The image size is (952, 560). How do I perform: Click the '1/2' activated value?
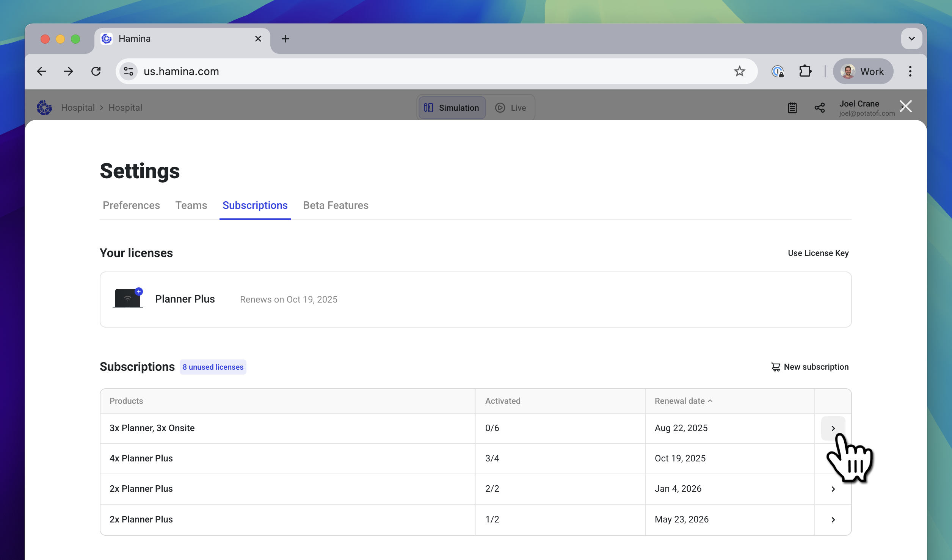pyautogui.click(x=492, y=519)
